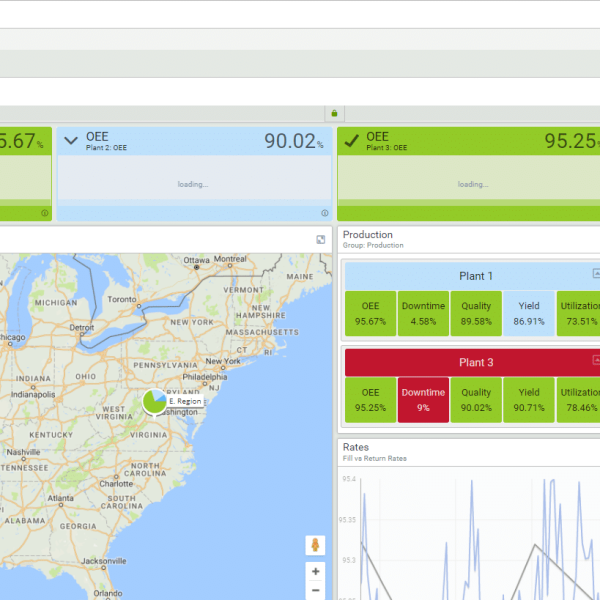Select Plant 1 Downtime 4.58% tile
This screenshot has width=600, height=600.
coord(423,314)
